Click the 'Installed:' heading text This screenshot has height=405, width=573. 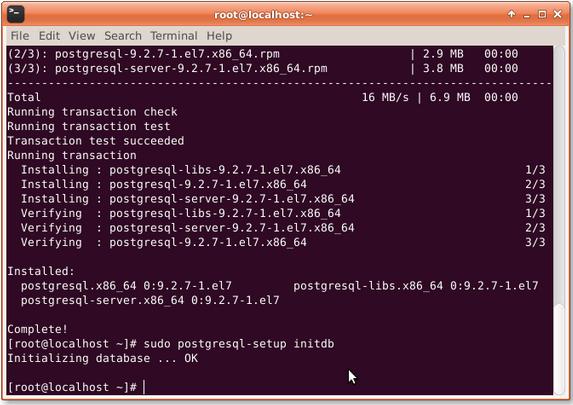click(x=41, y=271)
